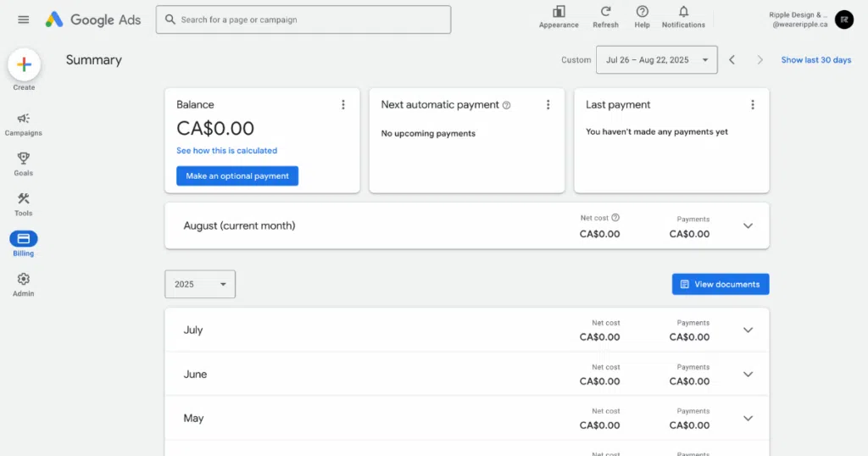
Task: Click Make an optional payment button
Action: point(237,176)
